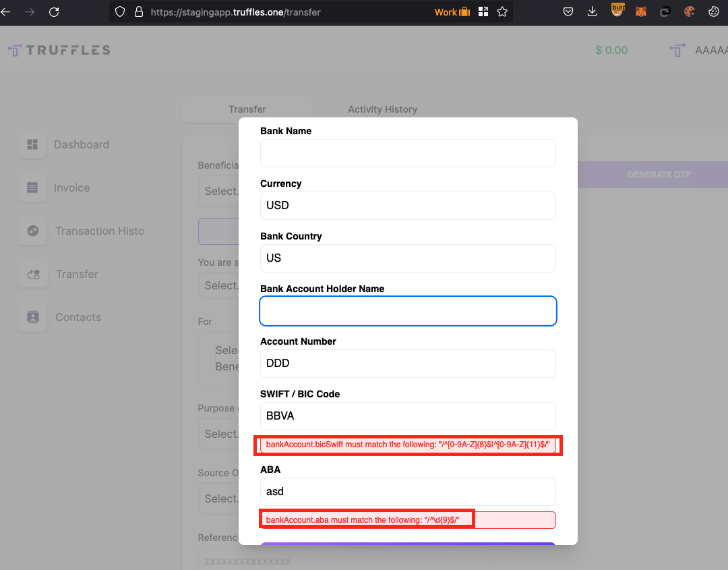Click the Bank Account Holder Name field
728x570 pixels.
pos(408,311)
